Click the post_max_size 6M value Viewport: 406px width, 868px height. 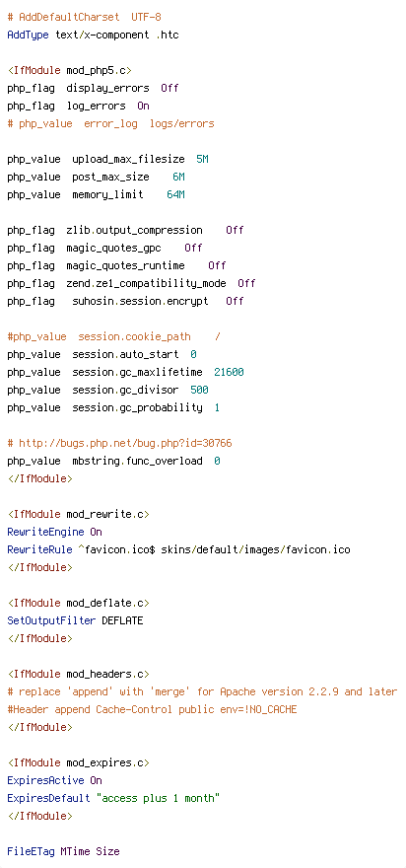(x=178, y=177)
